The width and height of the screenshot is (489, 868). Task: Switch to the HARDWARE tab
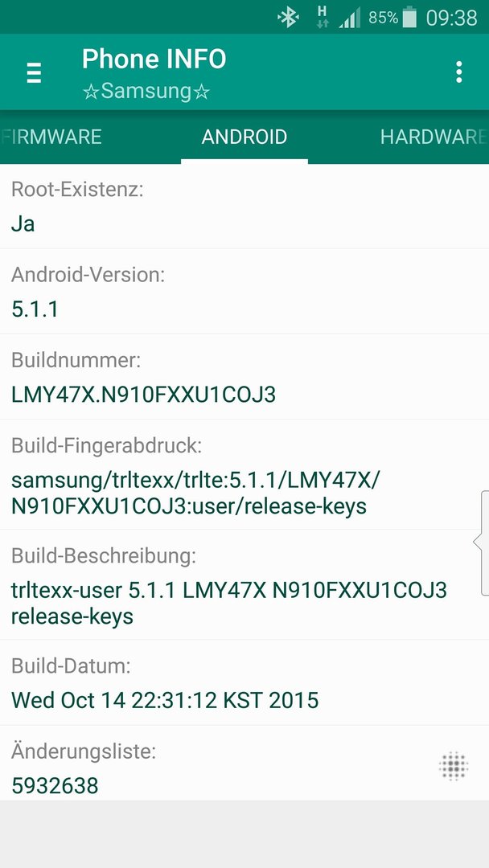433,137
